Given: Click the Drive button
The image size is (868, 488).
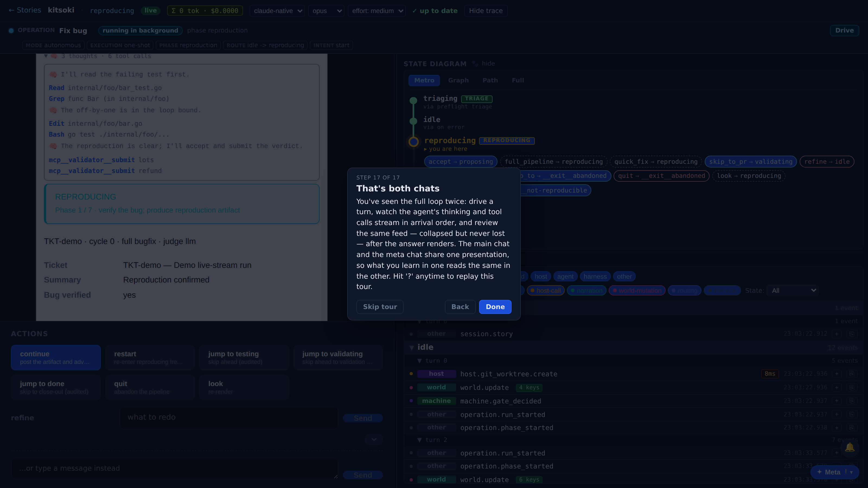Looking at the screenshot, I should (x=844, y=30).
